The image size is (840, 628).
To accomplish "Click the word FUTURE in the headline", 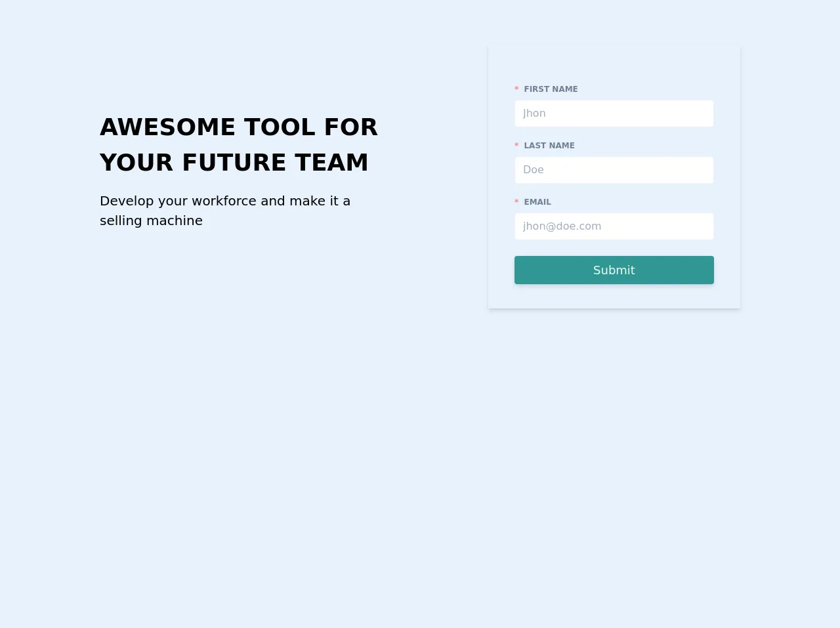I will click(234, 163).
